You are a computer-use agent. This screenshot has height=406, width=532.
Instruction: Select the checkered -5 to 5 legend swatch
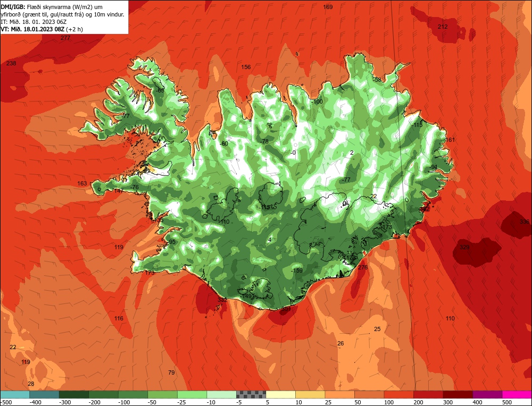point(251,394)
